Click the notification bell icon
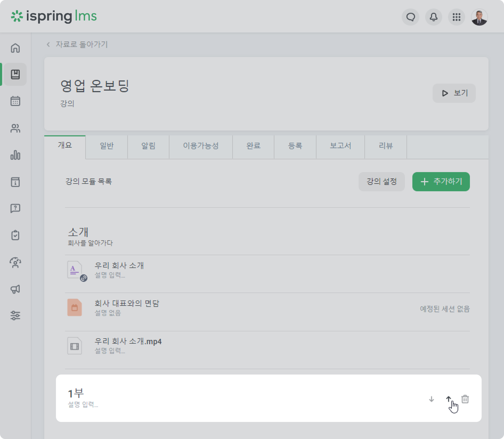 (433, 17)
